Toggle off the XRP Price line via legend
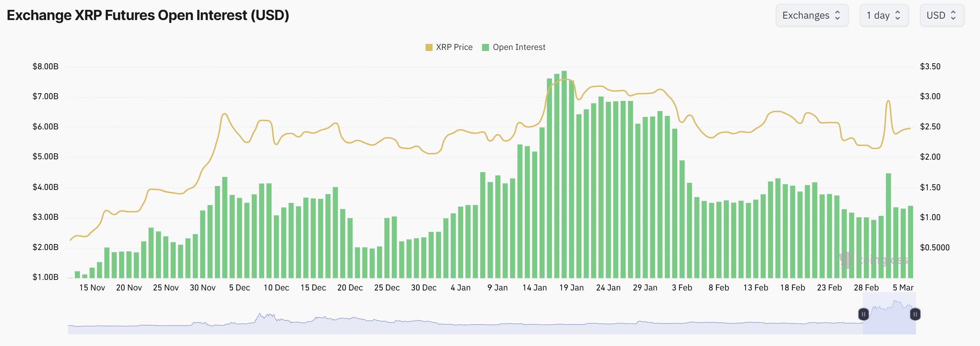Screen dimensions: 980x346 click(454, 47)
